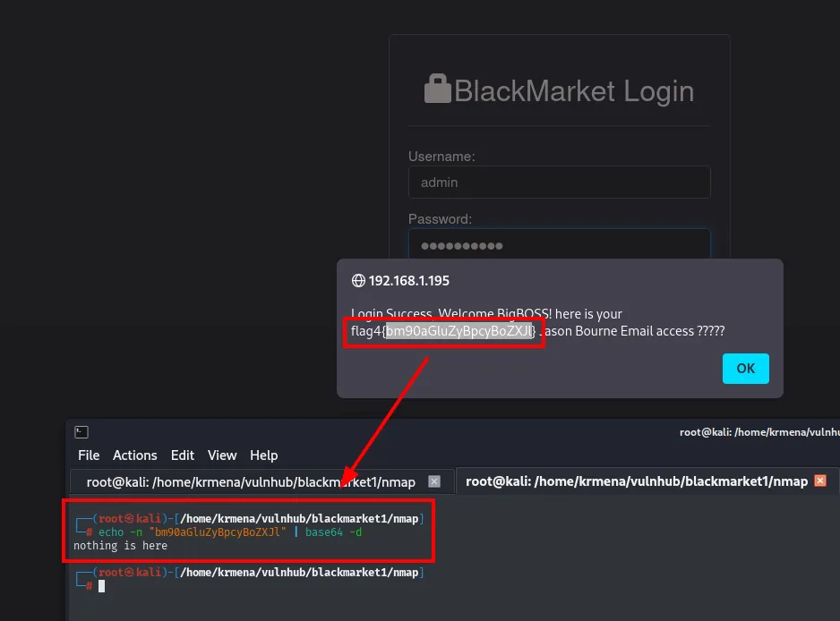
Task: Click the masked Password input field
Action: [559, 244]
